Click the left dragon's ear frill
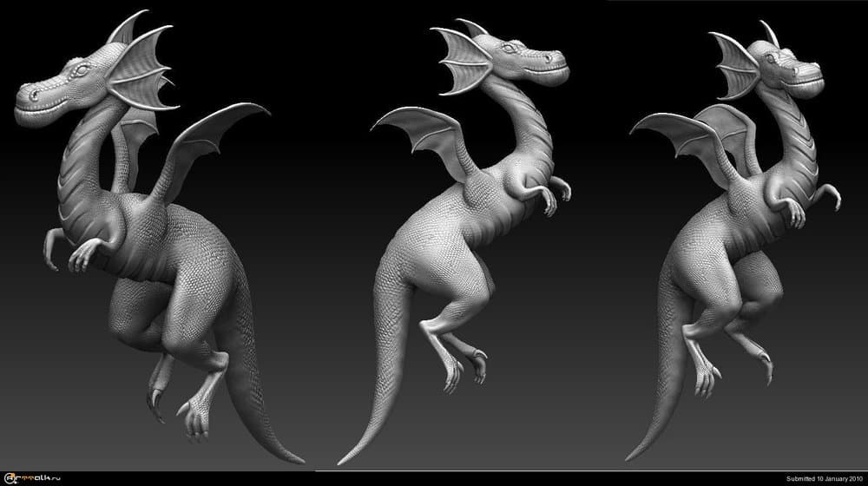868x486 pixels. pos(139,74)
